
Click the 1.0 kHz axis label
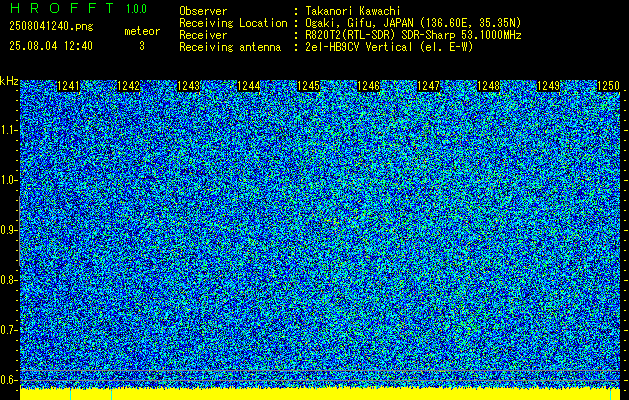coord(8,181)
